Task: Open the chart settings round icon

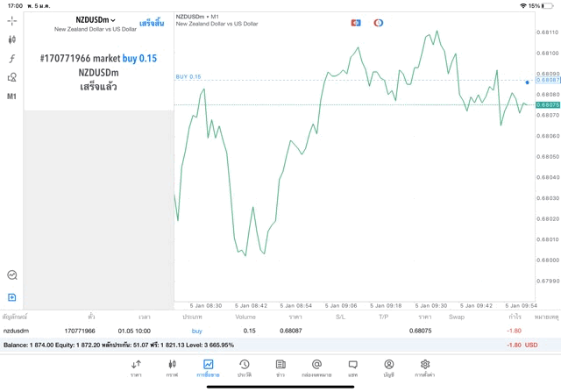Action: click(x=12, y=275)
